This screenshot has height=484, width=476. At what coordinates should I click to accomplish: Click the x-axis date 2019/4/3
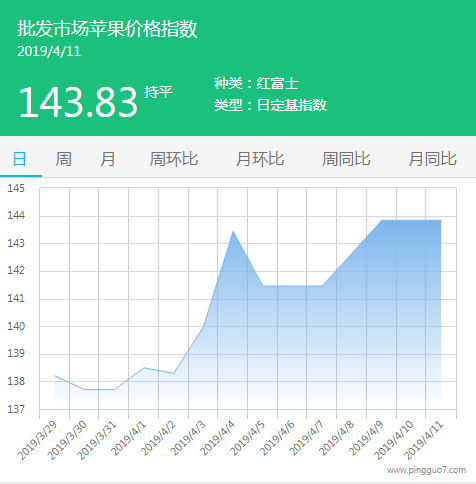coord(188,438)
